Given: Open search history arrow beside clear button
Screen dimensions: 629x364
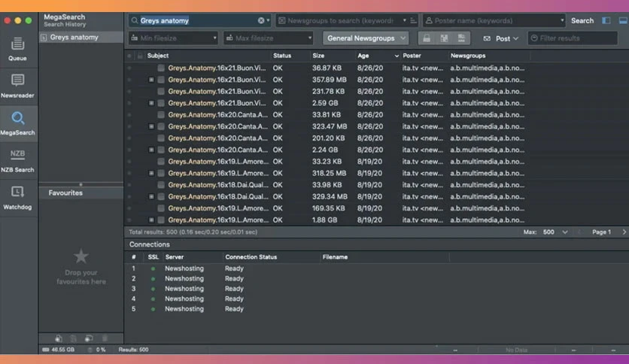Looking at the screenshot, I should pos(269,20).
